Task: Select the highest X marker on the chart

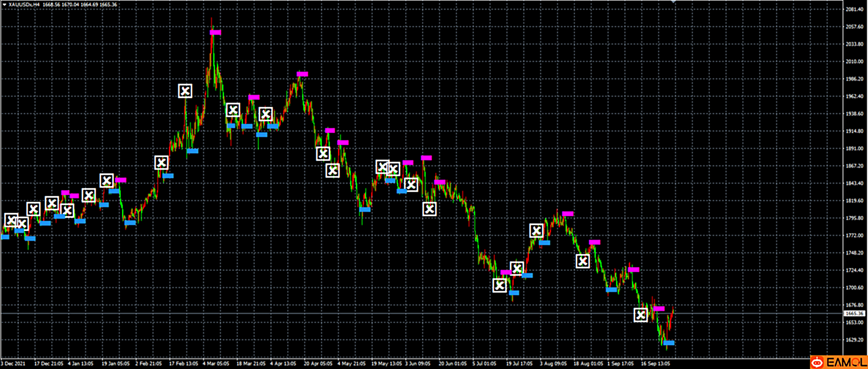Action: (185, 91)
